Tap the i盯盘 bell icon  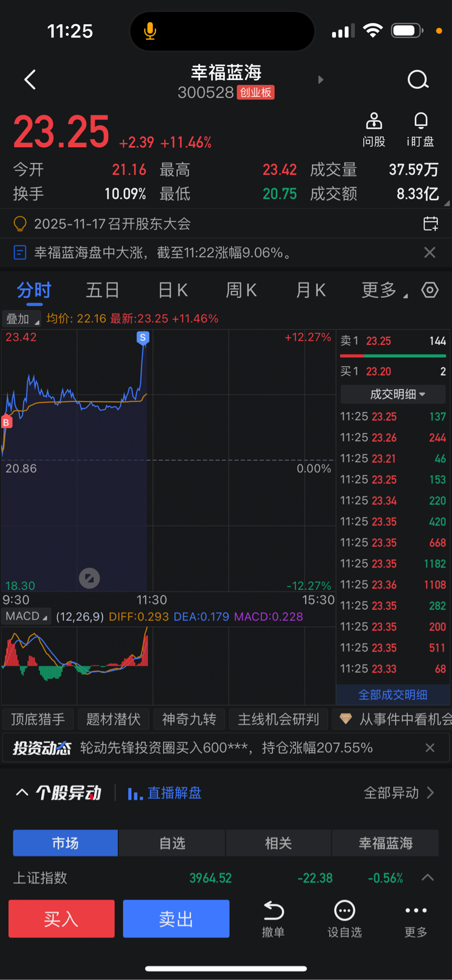pos(421,121)
